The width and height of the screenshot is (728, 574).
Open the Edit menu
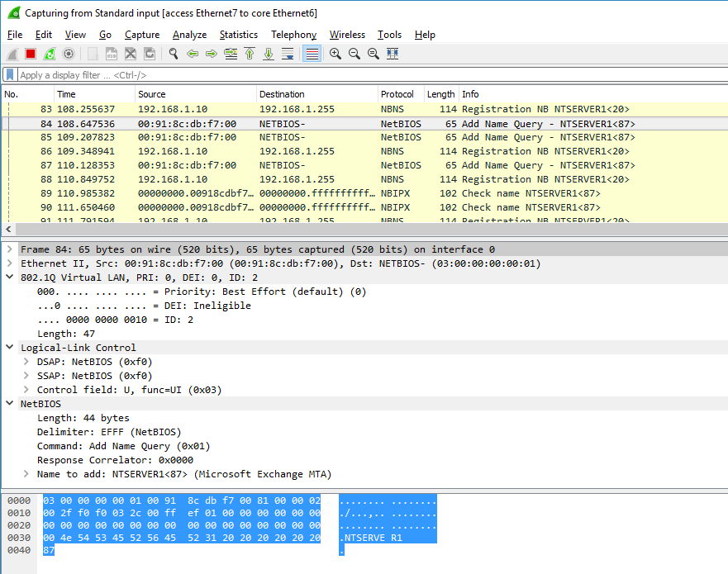[x=44, y=35]
